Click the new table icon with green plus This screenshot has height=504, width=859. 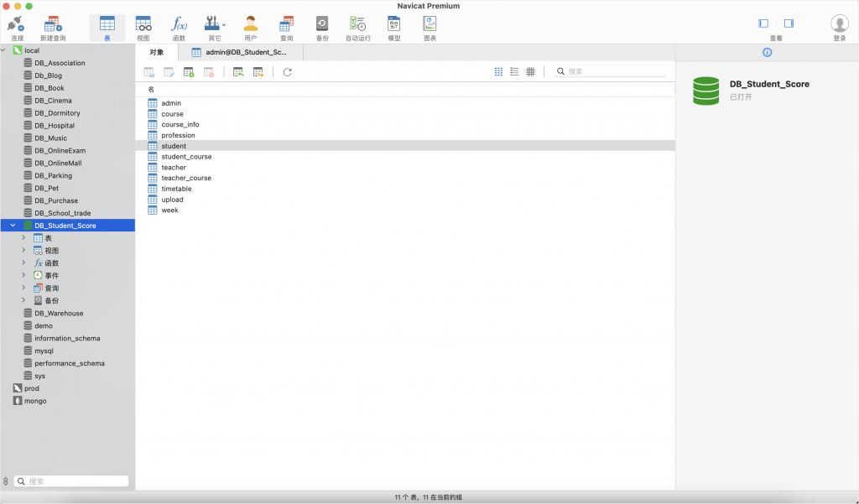(189, 72)
